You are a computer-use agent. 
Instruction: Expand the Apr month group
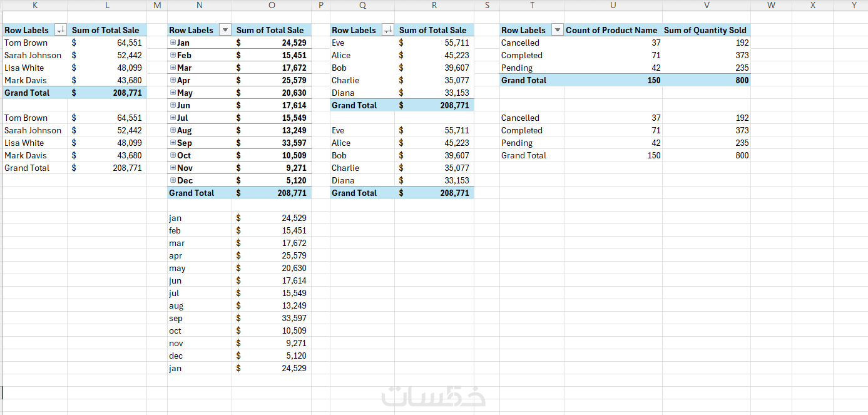173,80
